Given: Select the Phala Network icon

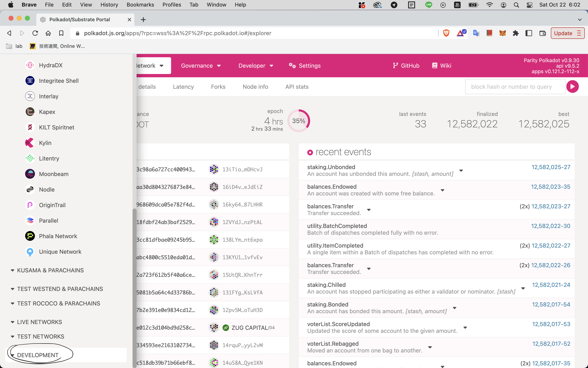Looking at the screenshot, I should [30, 236].
